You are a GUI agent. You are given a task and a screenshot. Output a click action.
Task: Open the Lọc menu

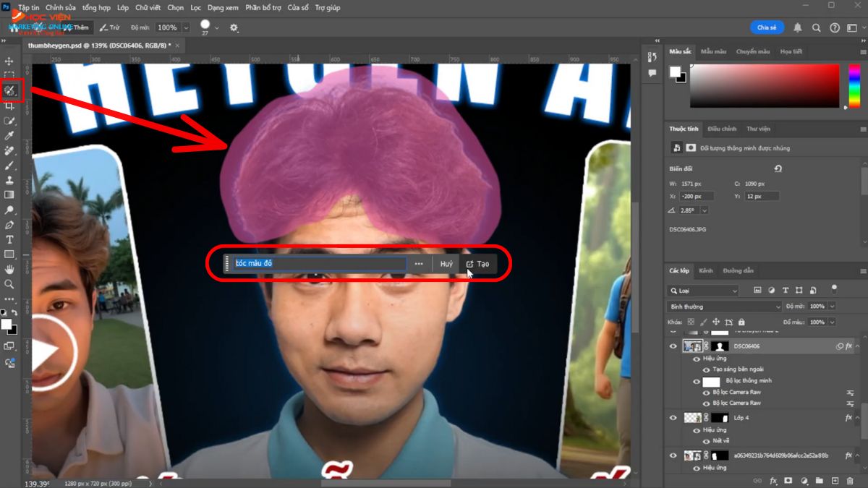pyautogui.click(x=195, y=7)
